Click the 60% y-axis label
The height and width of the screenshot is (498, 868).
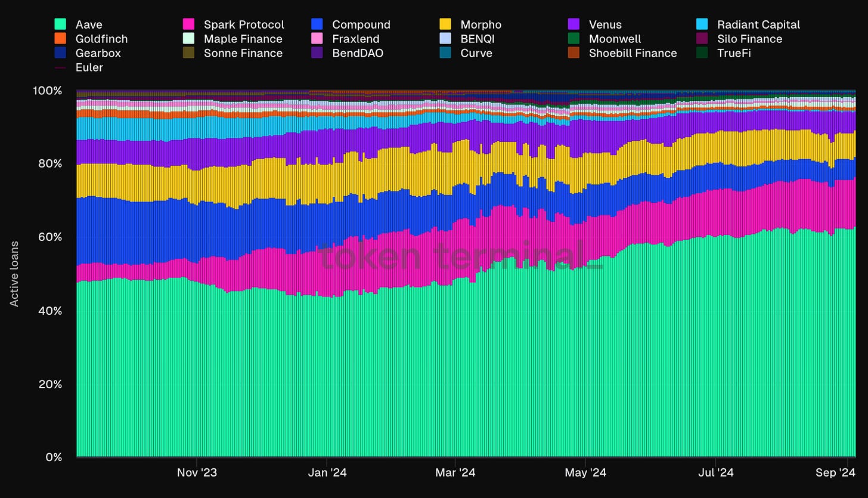pyautogui.click(x=51, y=237)
